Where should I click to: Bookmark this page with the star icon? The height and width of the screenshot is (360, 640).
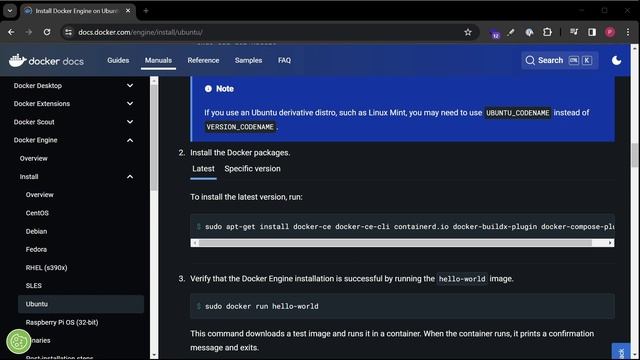point(468,32)
